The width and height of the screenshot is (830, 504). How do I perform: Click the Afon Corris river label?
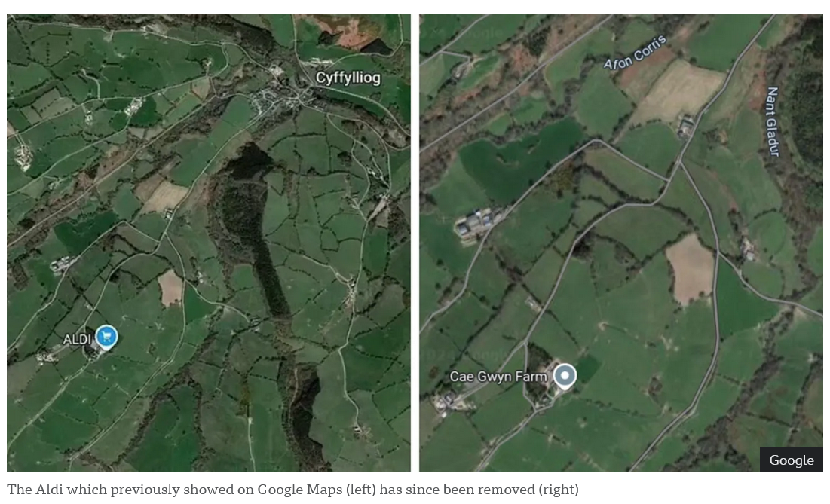click(x=636, y=52)
